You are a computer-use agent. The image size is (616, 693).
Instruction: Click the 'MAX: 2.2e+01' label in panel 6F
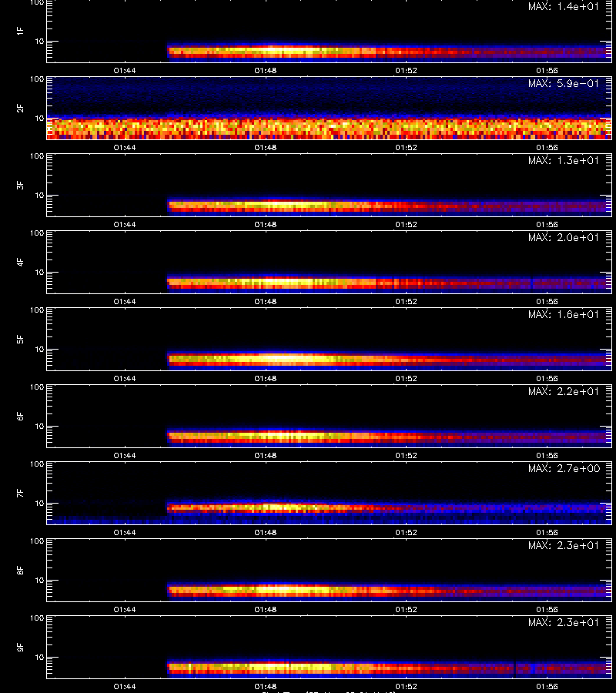point(564,391)
